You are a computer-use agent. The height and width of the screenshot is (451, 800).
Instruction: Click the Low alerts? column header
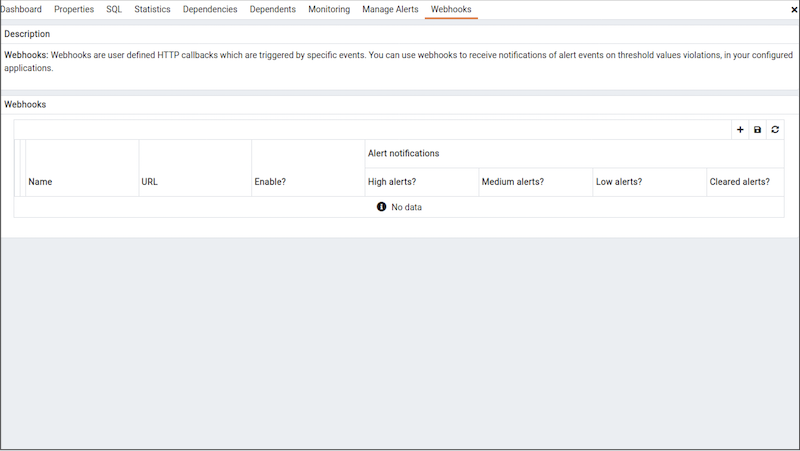[x=649, y=182]
